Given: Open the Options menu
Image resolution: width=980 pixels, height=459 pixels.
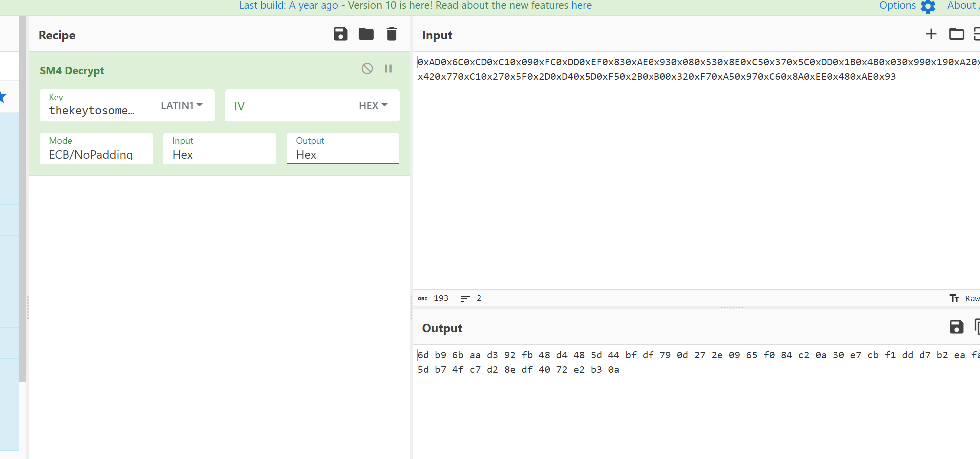Looking at the screenshot, I should coord(897,6).
